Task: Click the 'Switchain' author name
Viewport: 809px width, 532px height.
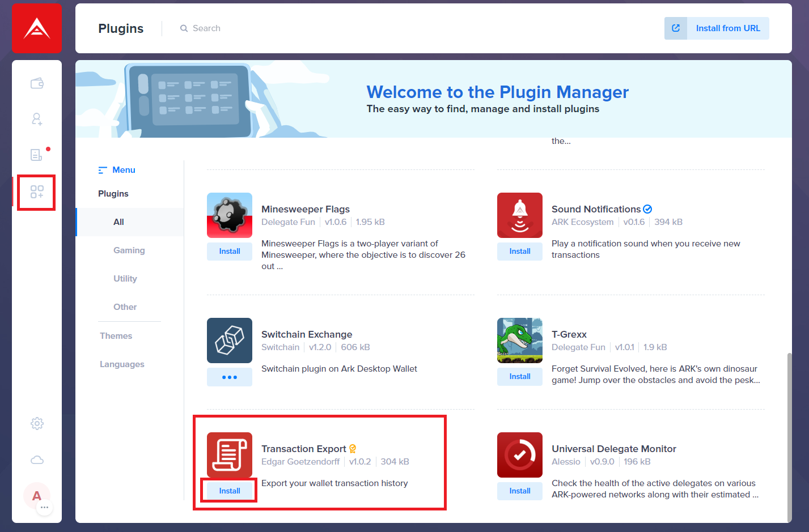Action: point(280,347)
